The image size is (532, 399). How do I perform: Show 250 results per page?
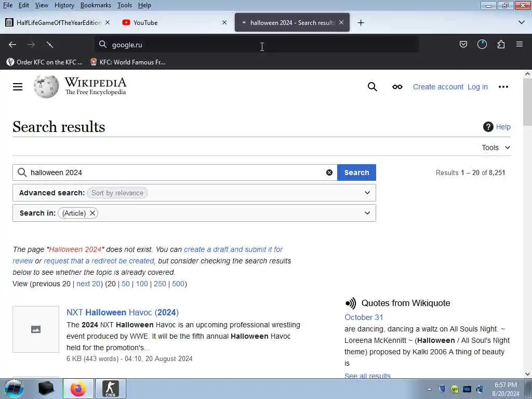click(160, 284)
